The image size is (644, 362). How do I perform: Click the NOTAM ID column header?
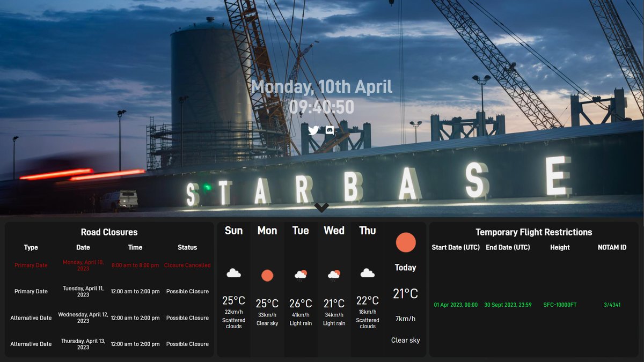(612, 247)
